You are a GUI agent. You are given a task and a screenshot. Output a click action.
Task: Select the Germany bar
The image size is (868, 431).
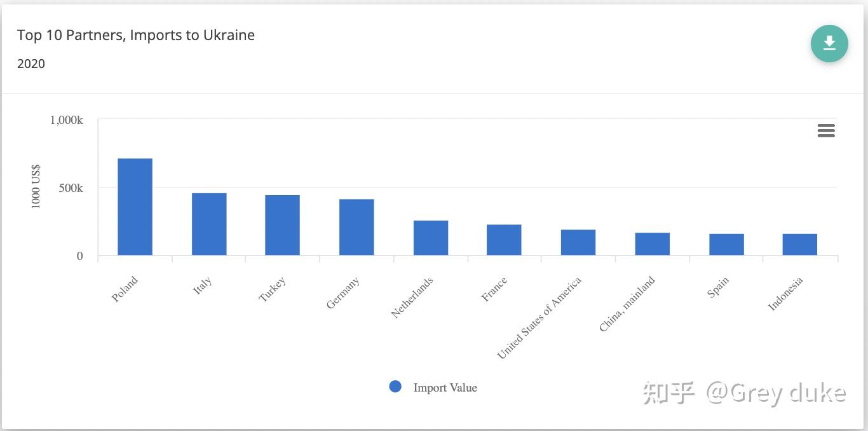(356, 228)
